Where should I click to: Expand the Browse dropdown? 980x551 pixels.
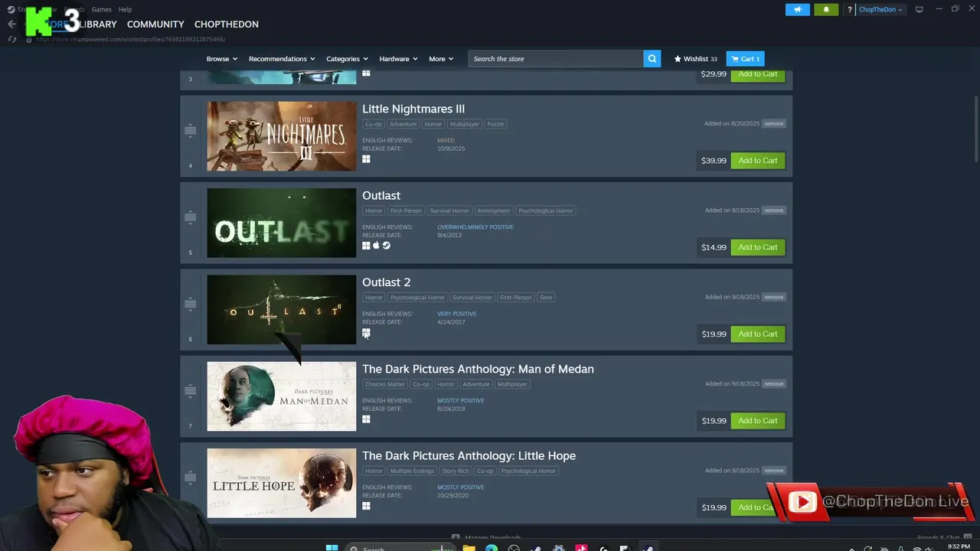(221, 59)
